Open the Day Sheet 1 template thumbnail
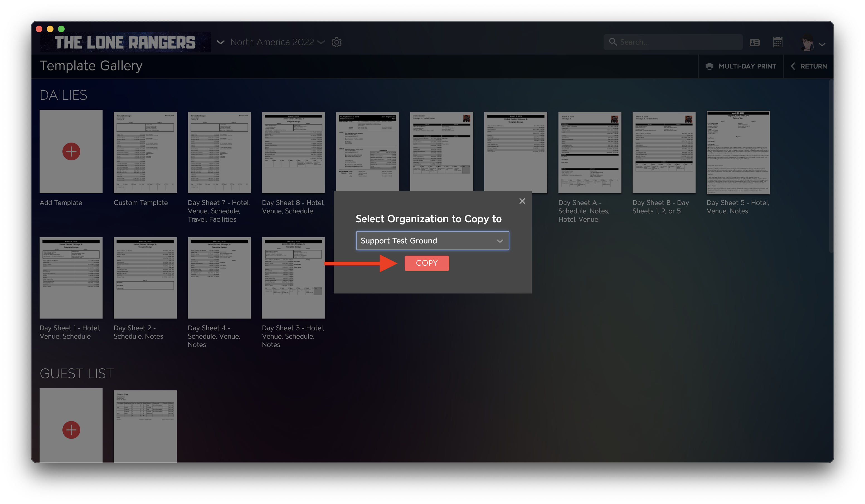 click(71, 278)
